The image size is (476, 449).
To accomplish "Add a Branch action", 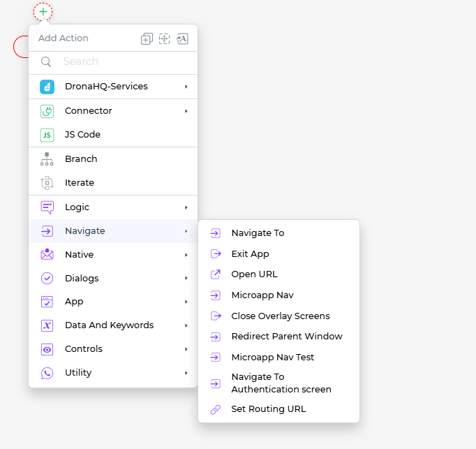I will [113, 159].
